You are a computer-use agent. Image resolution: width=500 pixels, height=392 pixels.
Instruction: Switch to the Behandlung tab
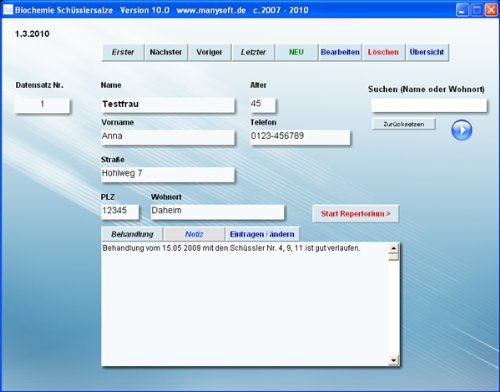[x=132, y=234]
